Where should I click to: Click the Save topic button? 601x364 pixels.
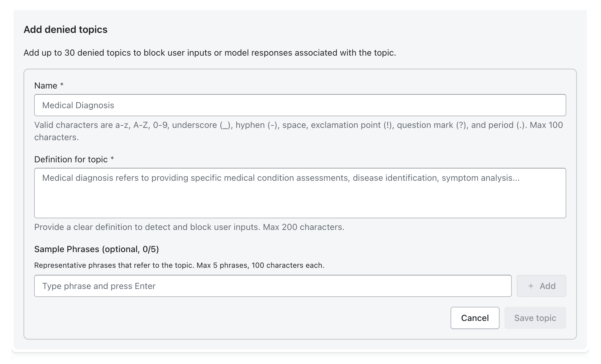pos(535,318)
